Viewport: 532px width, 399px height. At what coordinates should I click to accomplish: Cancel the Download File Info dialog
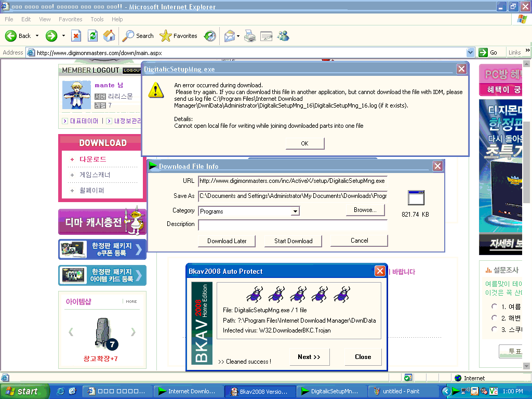(x=359, y=241)
